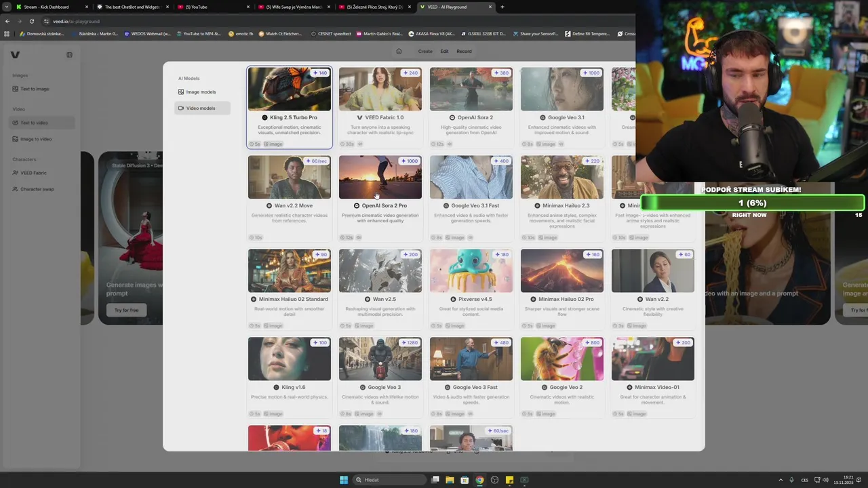The width and height of the screenshot is (868, 488).
Task: Select the Google Veo 3.1 model thumbnail
Action: (562, 89)
